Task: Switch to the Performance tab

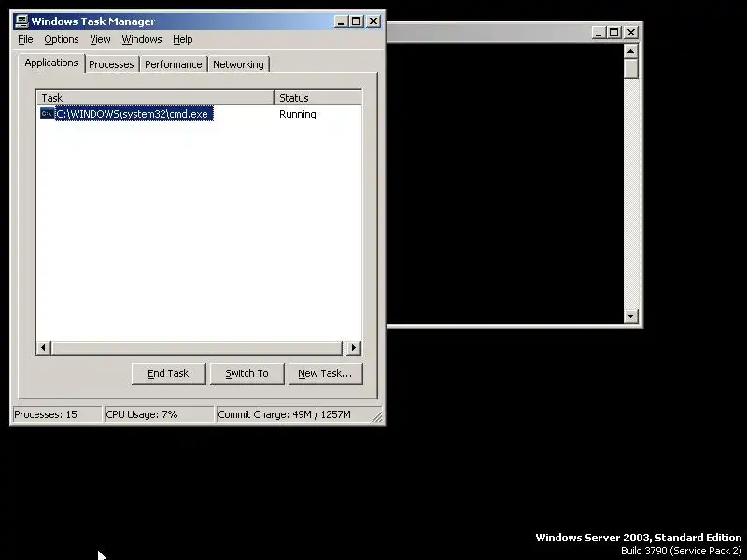Action: [174, 64]
